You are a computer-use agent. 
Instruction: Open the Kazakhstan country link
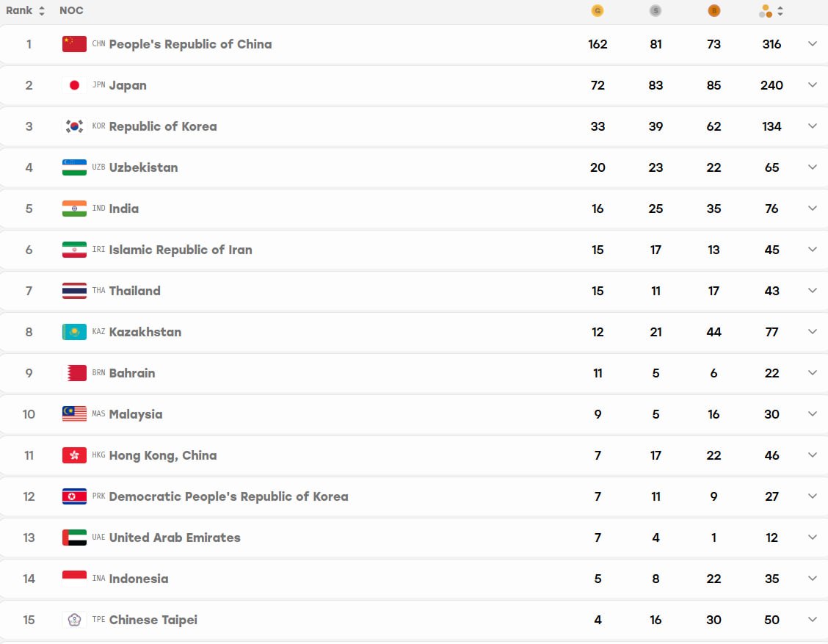pos(145,332)
